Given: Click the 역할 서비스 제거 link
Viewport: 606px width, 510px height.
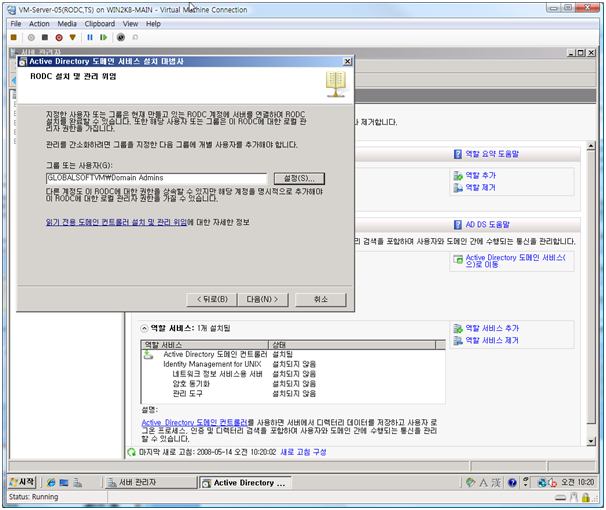Looking at the screenshot, I should 492,341.
